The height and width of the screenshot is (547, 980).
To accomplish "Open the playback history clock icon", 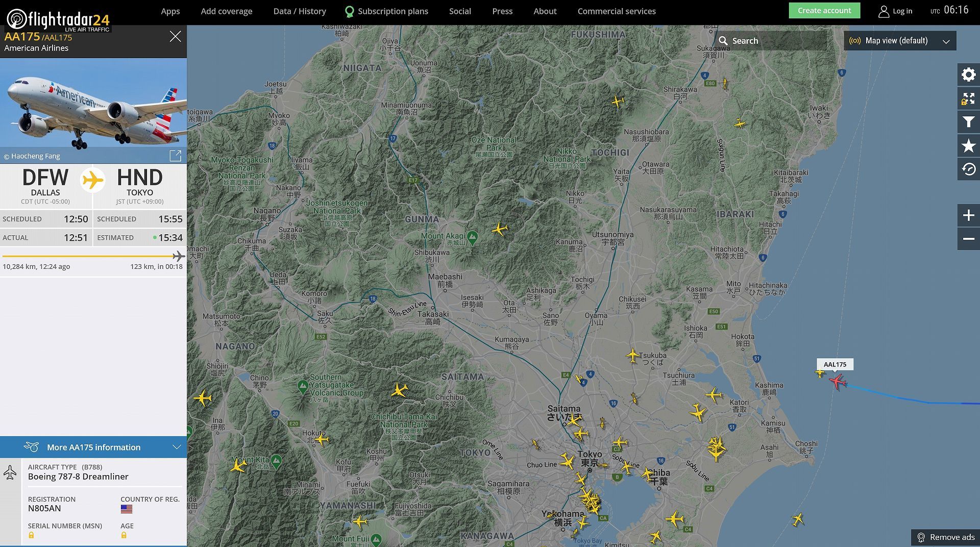I will pos(968,169).
